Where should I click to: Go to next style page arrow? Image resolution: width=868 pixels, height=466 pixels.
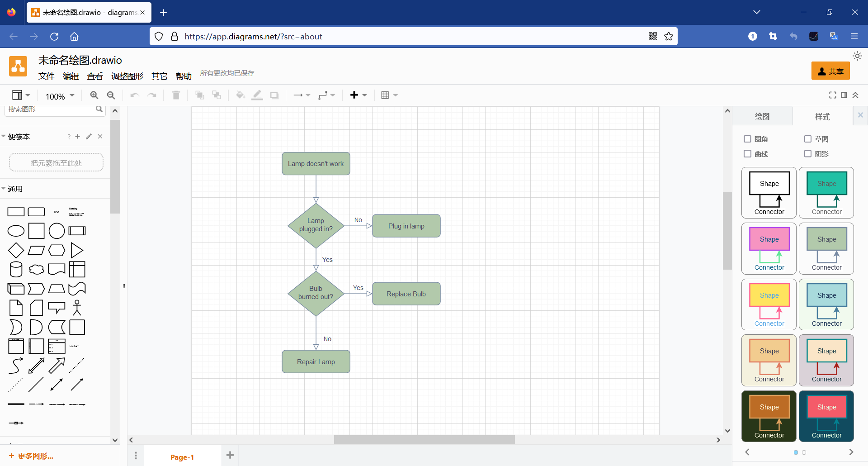pos(851,452)
